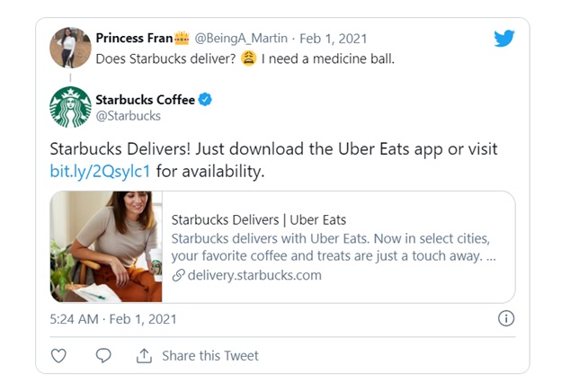Click the Twitter bird logo
The width and height of the screenshot is (561, 392).
[504, 39]
